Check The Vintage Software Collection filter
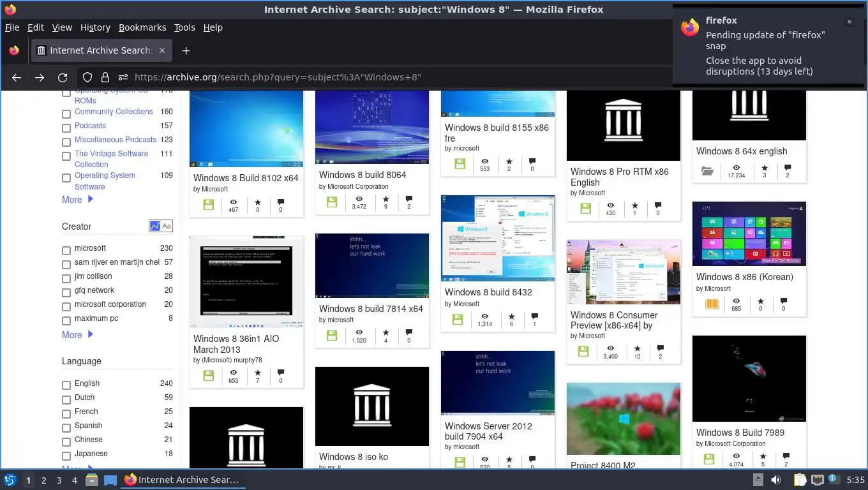The image size is (868, 490). [66, 156]
